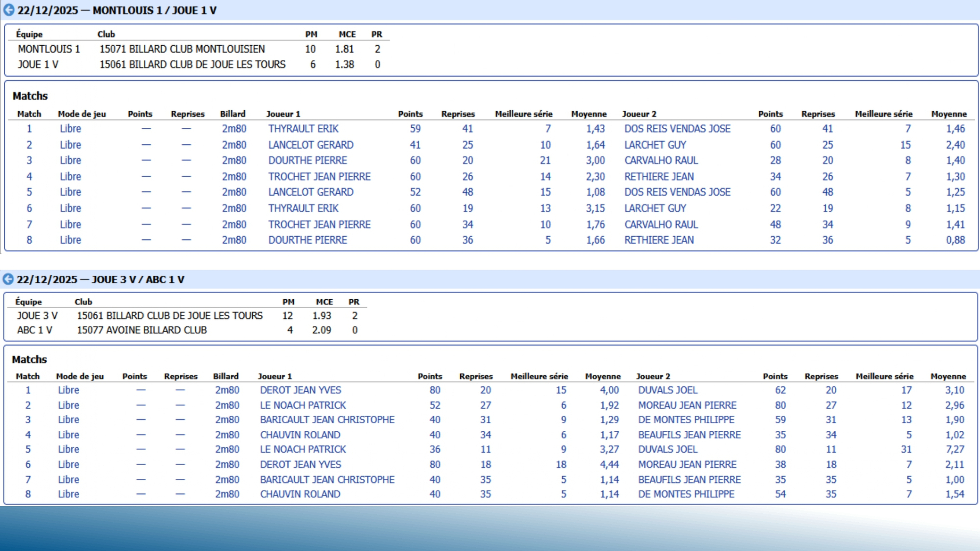Open LANCELOT GERARD in match 2

pos(311,145)
